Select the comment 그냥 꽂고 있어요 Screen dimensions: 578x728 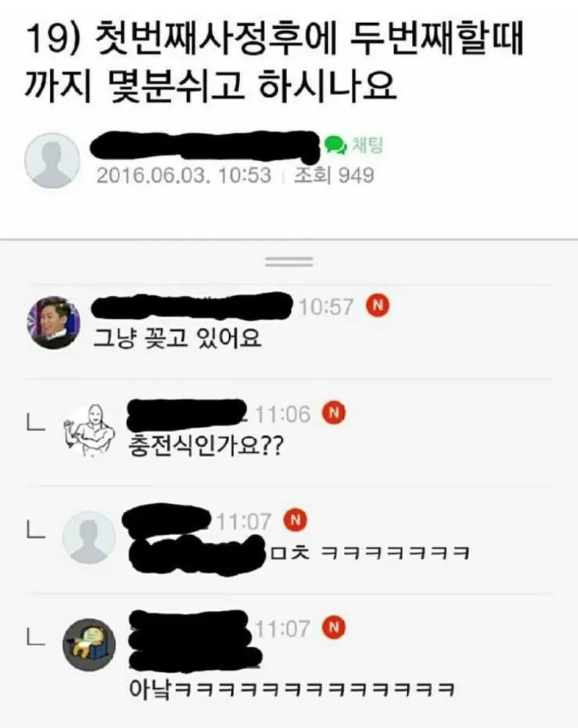(177, 337)
